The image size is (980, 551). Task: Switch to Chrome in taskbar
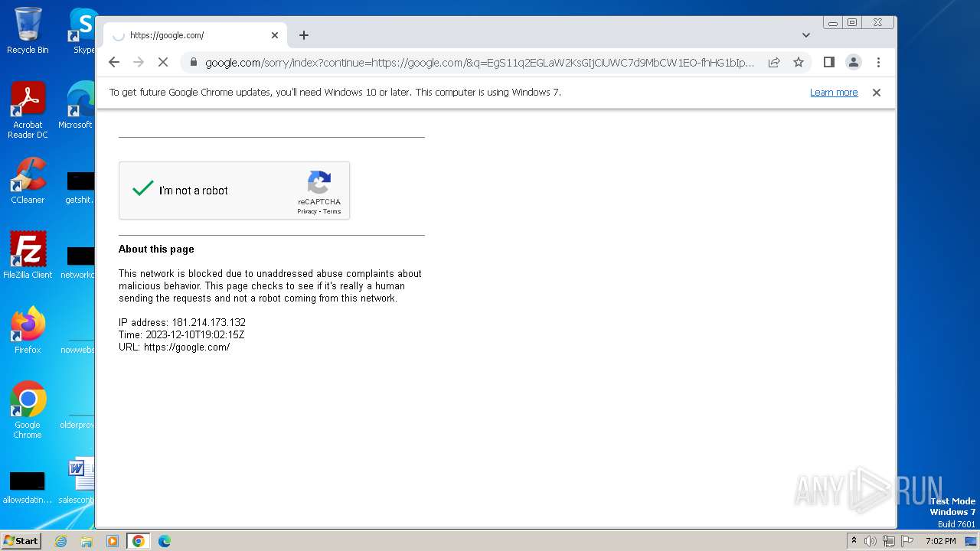click(138, 541)
